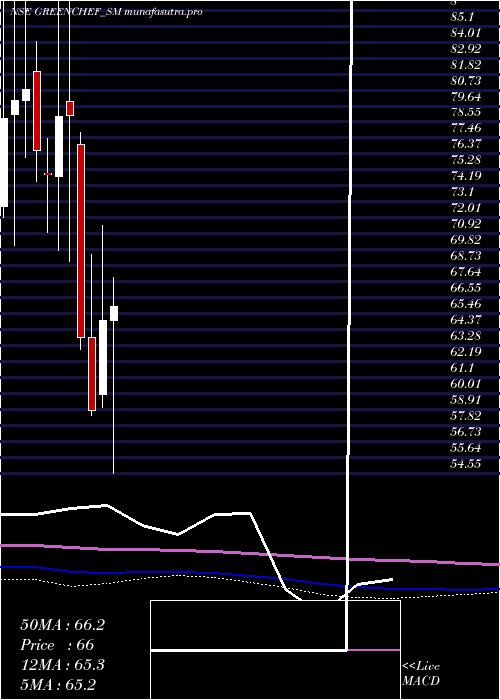Viewport: 500px width, 700px height.
Task: Click the red candle bottoming near 58.91
Action: coord(92,374)
